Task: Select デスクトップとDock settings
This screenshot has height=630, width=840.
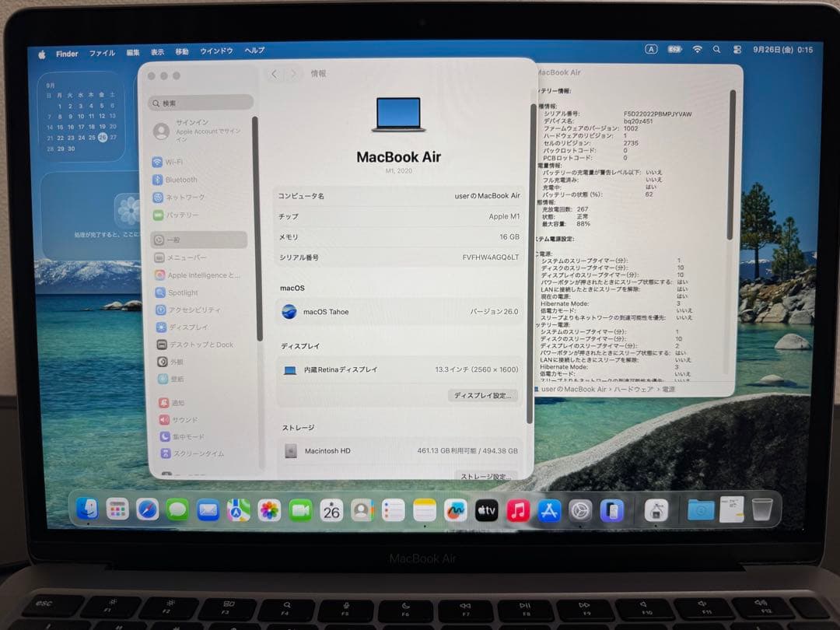Action: [x=201, y=345]
